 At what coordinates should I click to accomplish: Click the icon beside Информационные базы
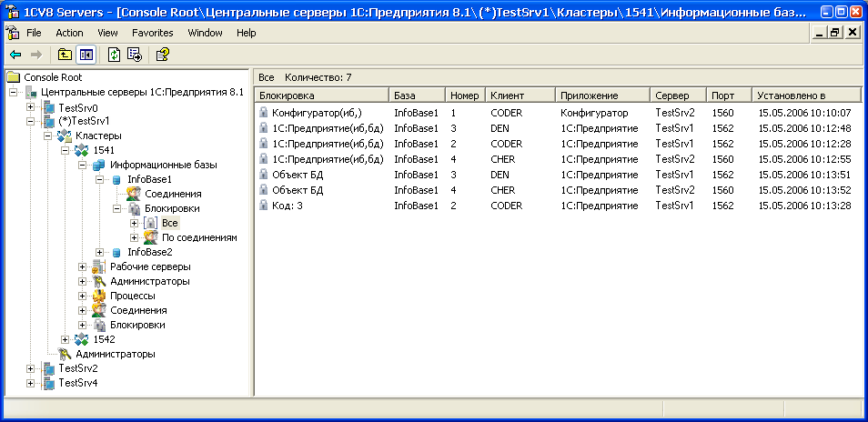98,165
